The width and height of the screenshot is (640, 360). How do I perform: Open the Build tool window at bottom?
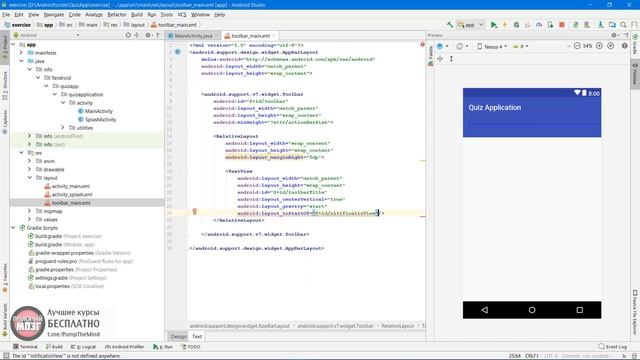pyautogui.click(x=54, y=347)
